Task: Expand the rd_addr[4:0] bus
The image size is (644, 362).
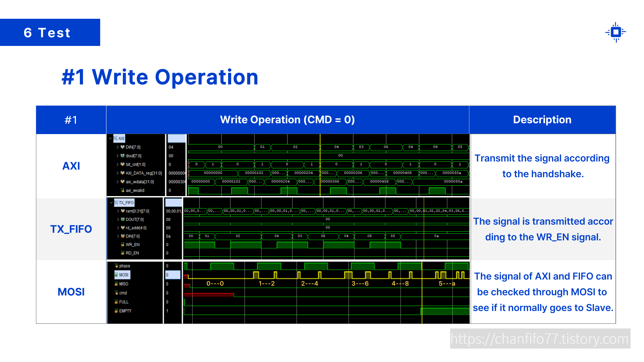Action: 118,228
